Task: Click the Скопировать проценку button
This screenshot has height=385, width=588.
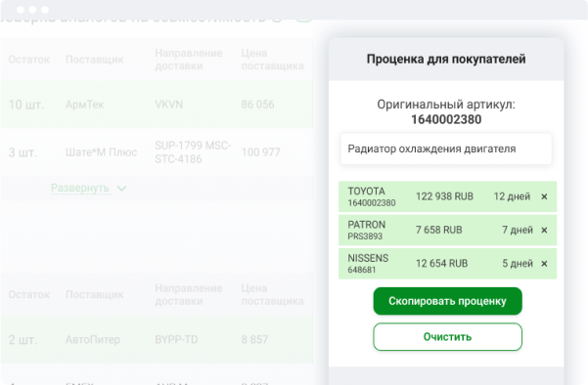Action: pos(447,301)
